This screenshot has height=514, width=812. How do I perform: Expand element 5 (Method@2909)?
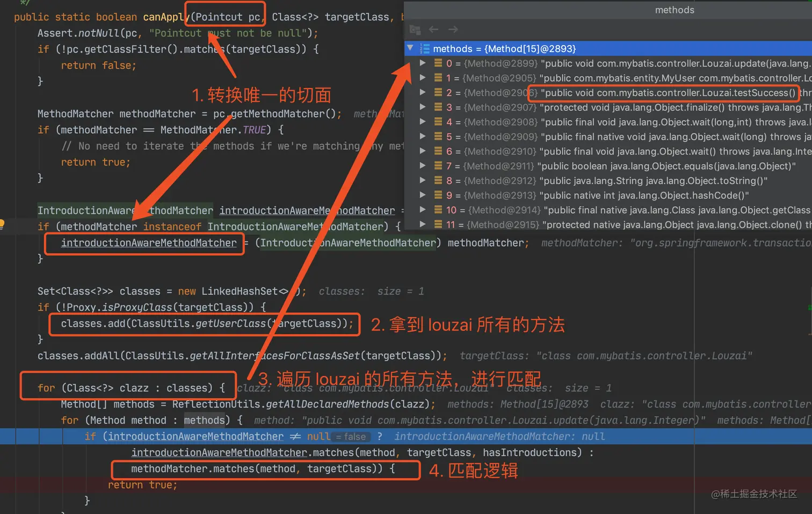[x=423, y=136]
